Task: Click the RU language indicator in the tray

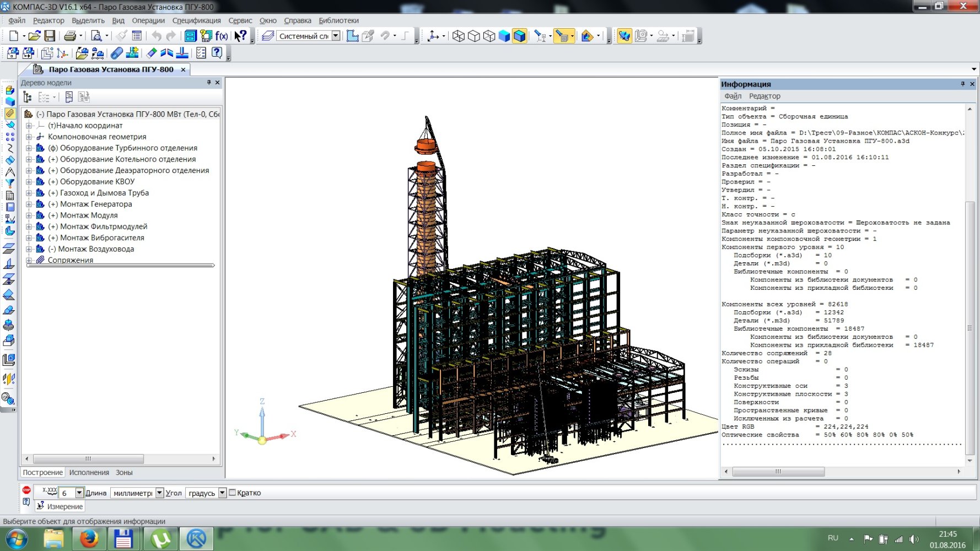Action: click(832, 538)
